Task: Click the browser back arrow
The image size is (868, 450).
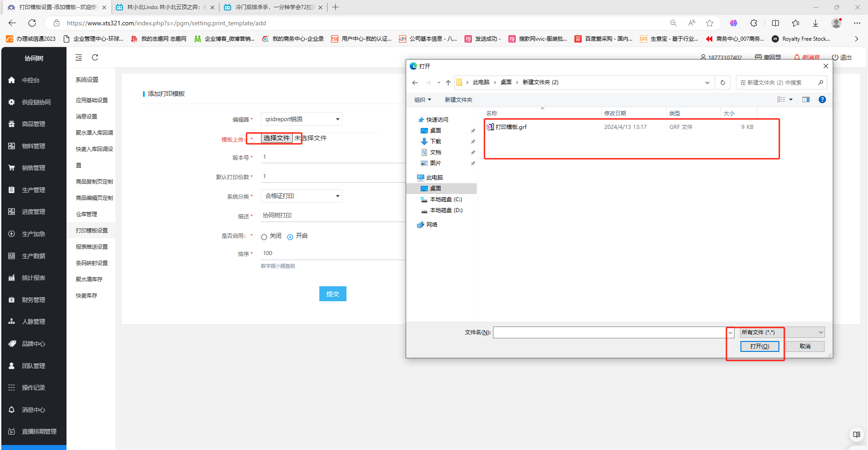Action: 12,23
